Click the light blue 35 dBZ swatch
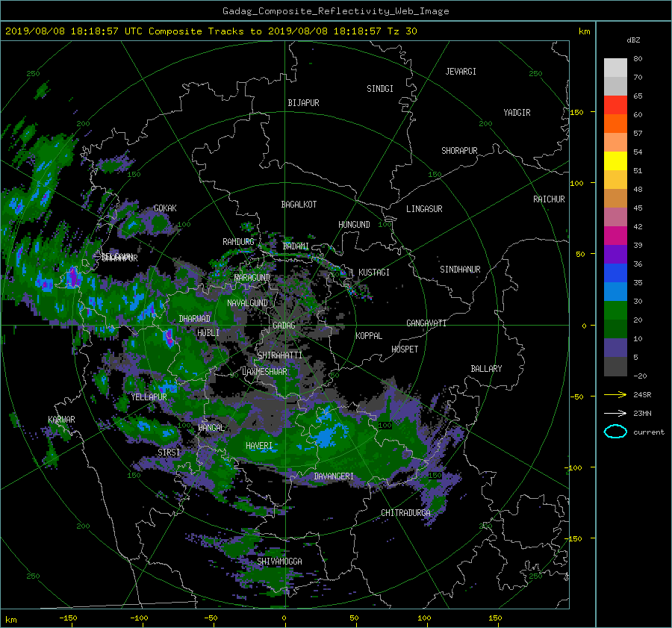 pos(615,291)
